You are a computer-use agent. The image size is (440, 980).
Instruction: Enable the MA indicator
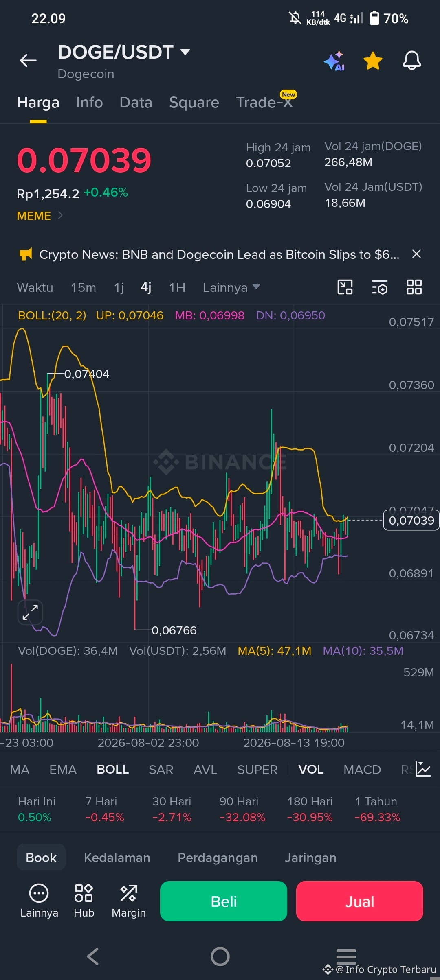(x=20, y=770)
